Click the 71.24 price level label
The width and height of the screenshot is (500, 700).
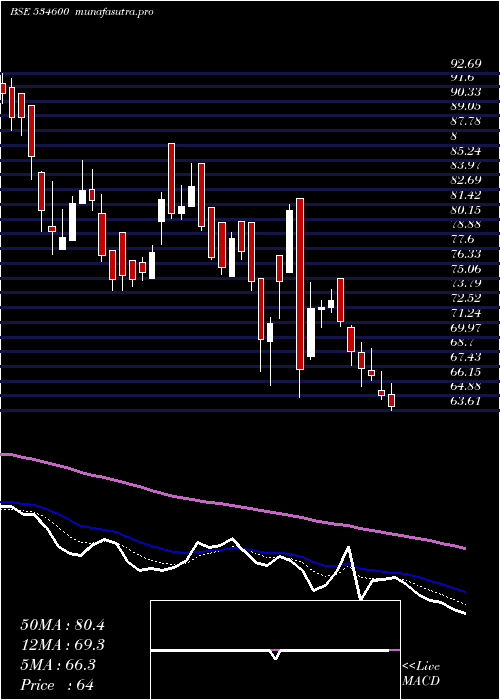466,312
